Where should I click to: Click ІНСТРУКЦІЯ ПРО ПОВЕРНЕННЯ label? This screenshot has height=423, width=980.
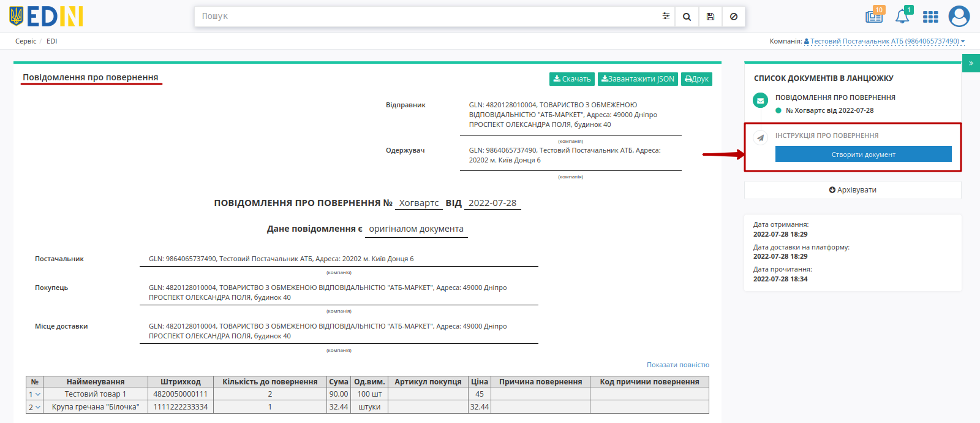tap(826, 135)
